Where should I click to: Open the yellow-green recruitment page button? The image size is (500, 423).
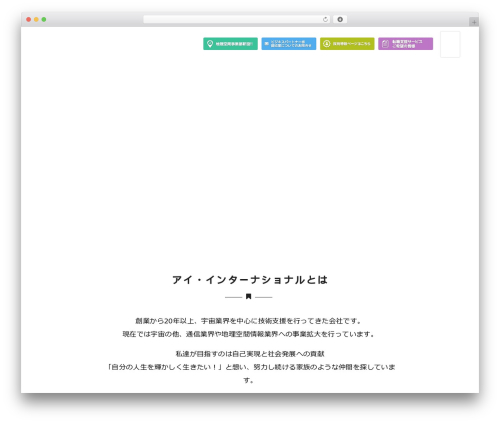(x=347, y=44)
